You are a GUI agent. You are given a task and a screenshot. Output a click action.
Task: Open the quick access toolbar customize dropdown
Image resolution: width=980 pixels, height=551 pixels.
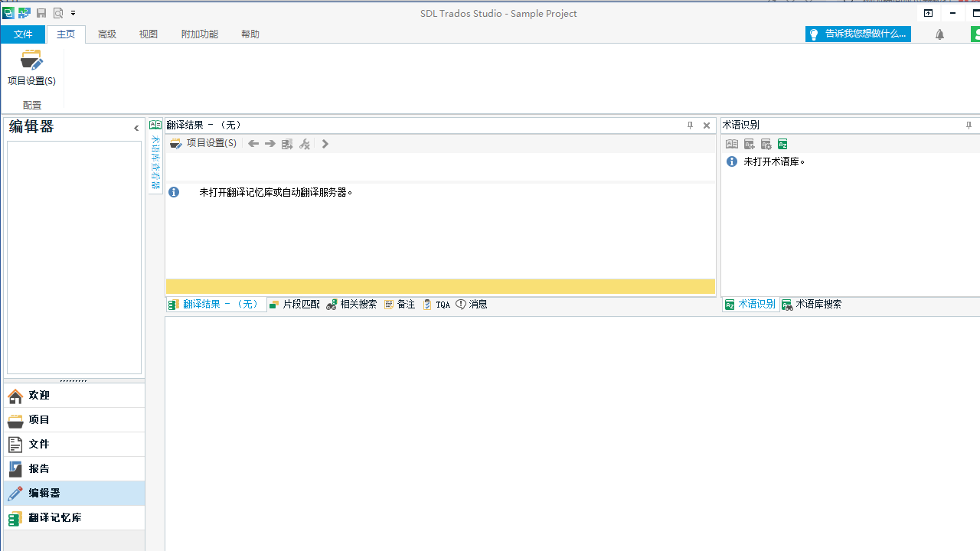coord(73,12)
